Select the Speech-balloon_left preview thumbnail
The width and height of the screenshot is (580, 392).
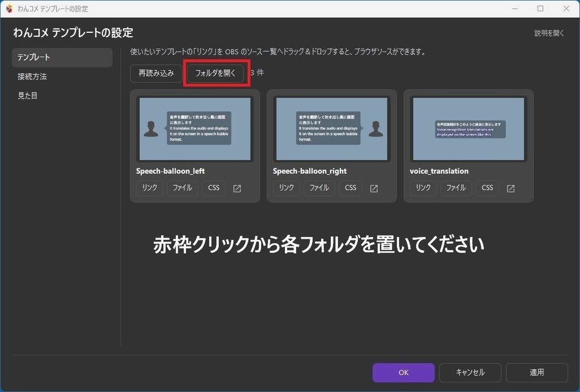[x=195, y=129]
